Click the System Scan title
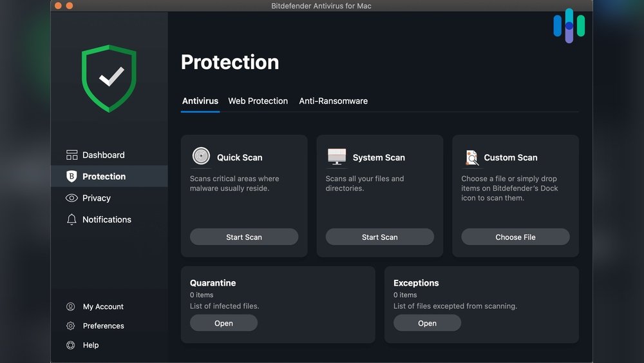 [379, 157]
